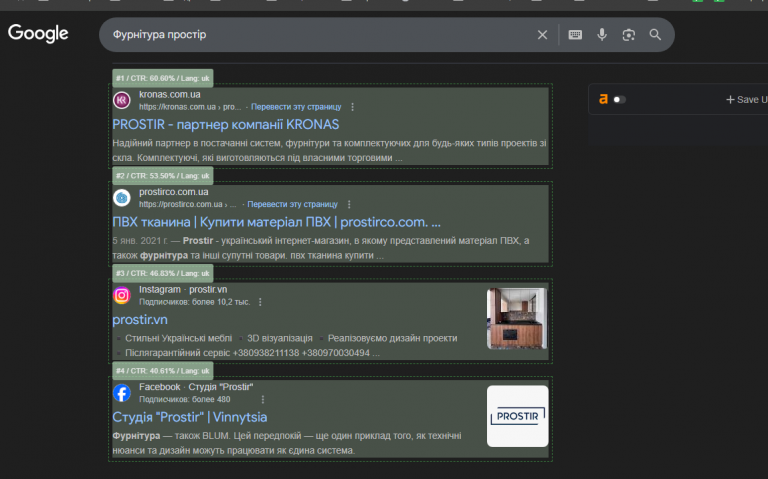Image resolution: width=768 pixels, height=479 pixels.
Task: Open search by image camera icon
Action: [x=629, y=35]
